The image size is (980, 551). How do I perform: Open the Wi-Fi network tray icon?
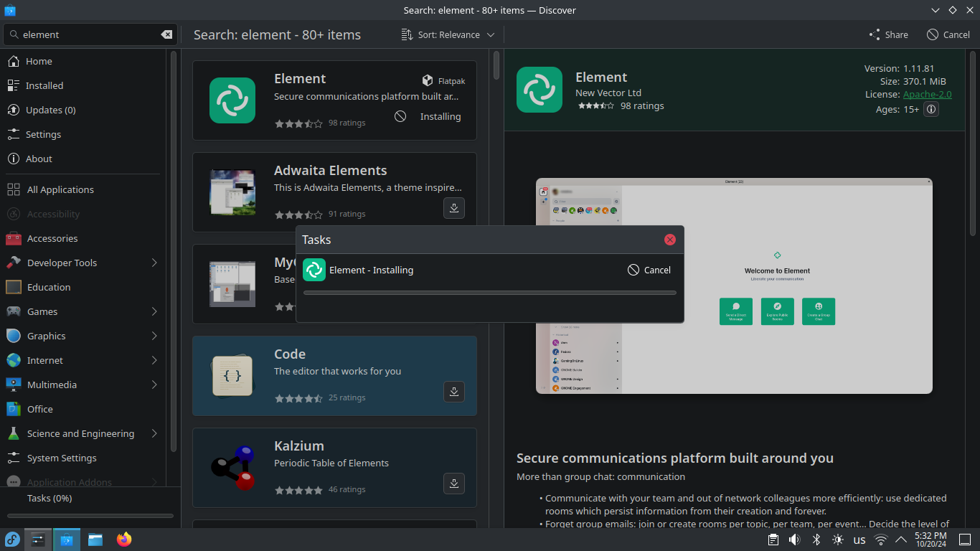881,540
